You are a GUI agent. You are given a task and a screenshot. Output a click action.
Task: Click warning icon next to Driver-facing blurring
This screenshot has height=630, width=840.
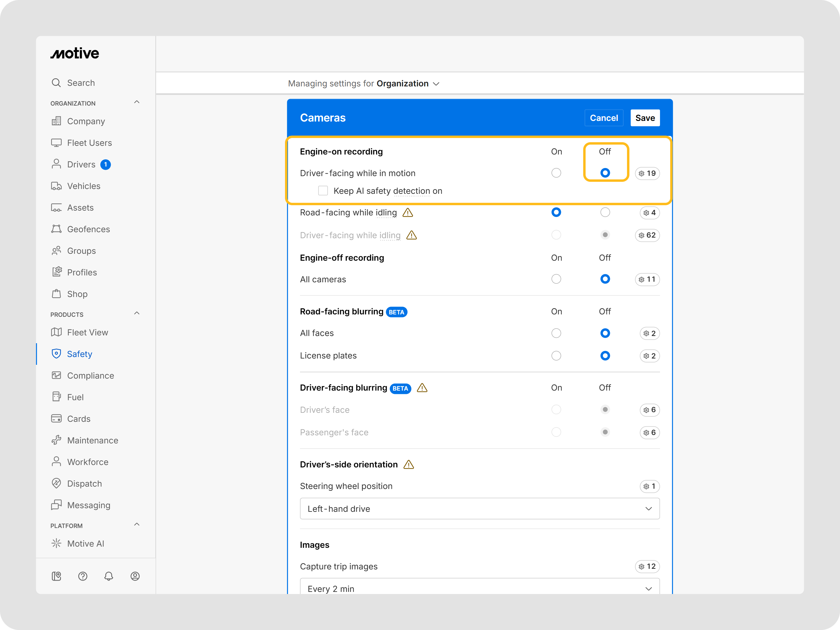click(x=422, y=388)
